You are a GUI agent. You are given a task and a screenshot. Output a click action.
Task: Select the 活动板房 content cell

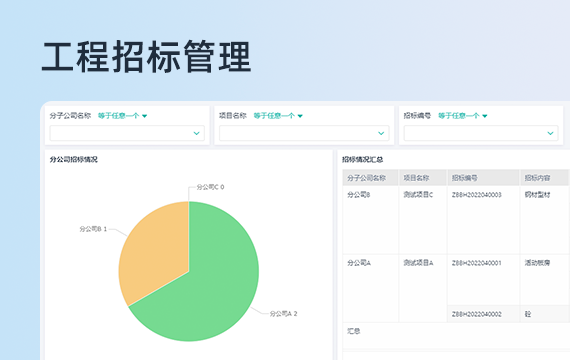click(545, 280)
